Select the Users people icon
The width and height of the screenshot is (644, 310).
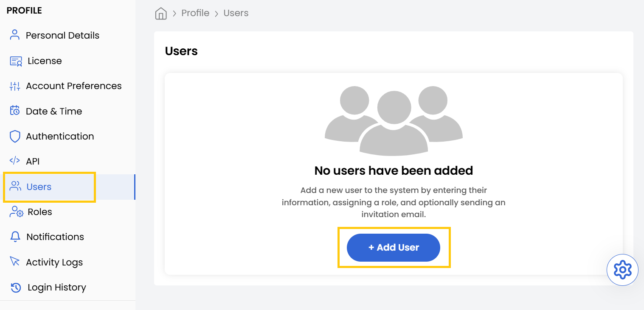click(15, 187)
